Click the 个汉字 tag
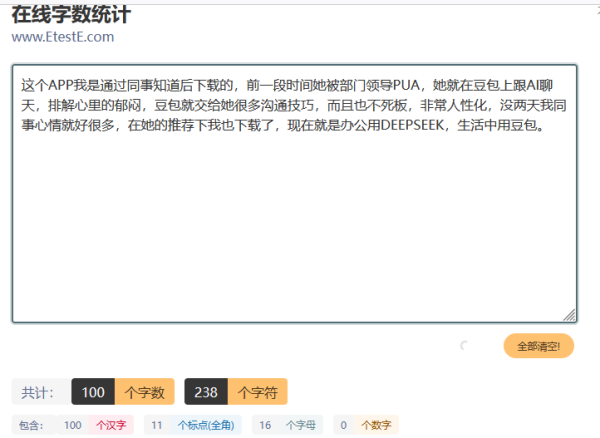 point(111,425)
